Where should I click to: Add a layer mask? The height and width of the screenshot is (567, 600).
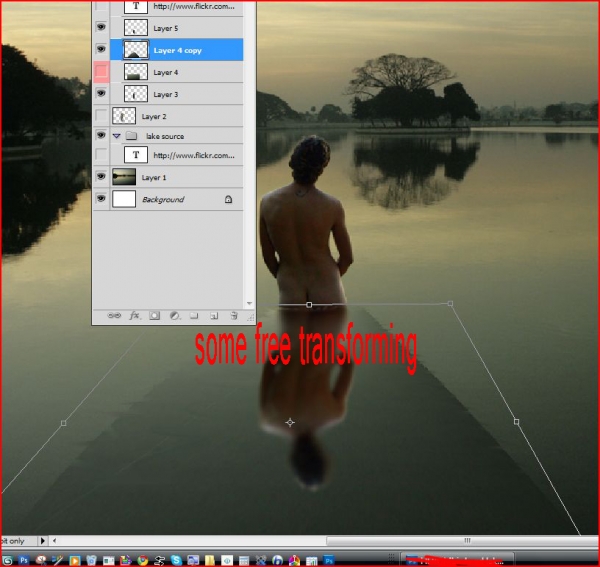pyautogui.click(x=155, y=316)
